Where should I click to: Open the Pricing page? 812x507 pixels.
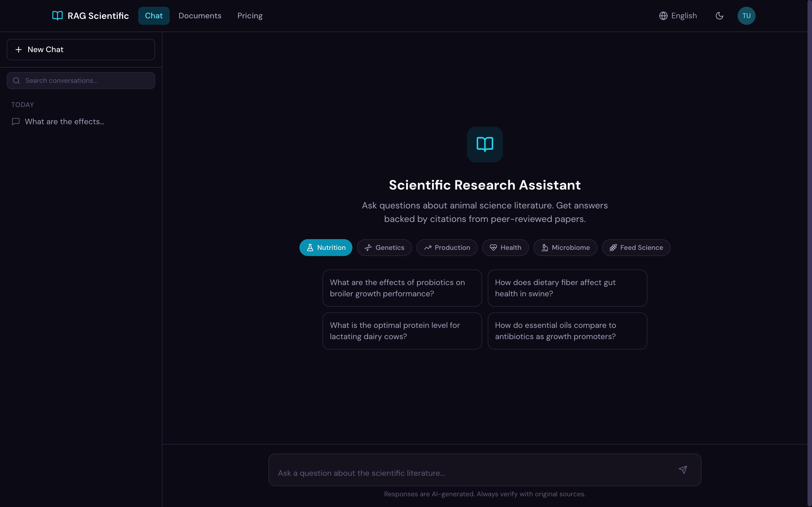tap(250, 15)
